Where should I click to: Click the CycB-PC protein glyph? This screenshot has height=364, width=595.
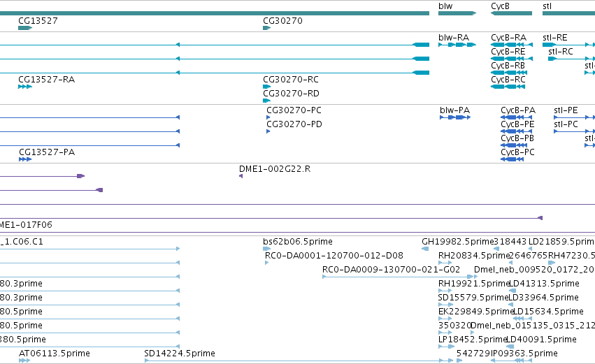coord(512,159)
